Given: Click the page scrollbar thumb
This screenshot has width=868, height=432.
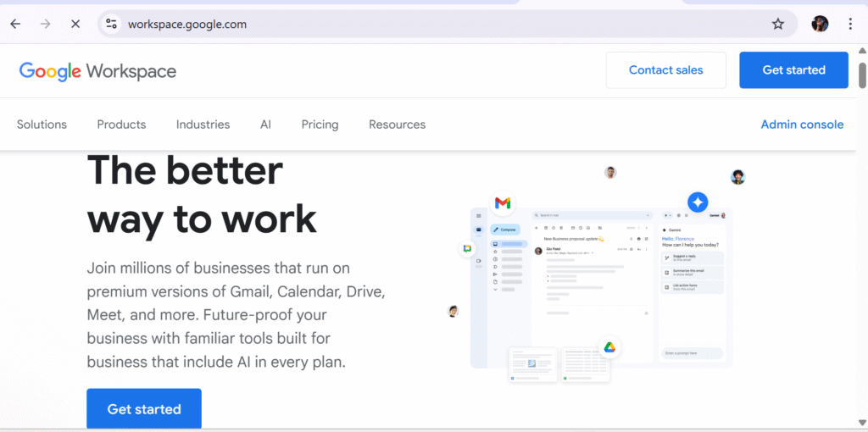Looking at the screenshot, I should point(862,75).
